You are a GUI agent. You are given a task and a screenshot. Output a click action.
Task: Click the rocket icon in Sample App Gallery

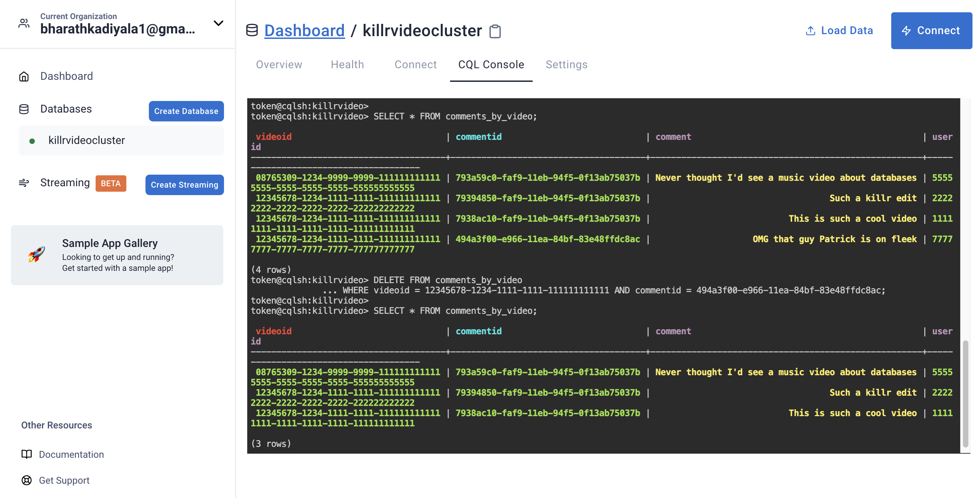pyautogui.click(x=37, y=255)
